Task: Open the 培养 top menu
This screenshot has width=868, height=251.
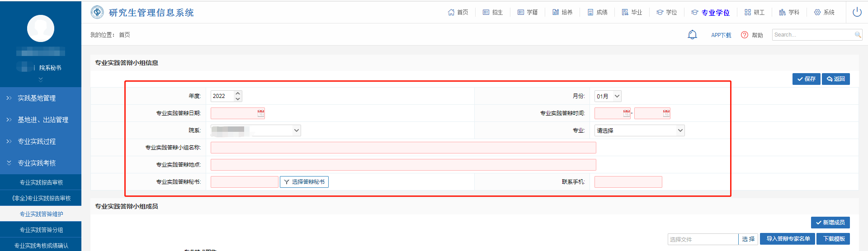Action: (562, 12)
